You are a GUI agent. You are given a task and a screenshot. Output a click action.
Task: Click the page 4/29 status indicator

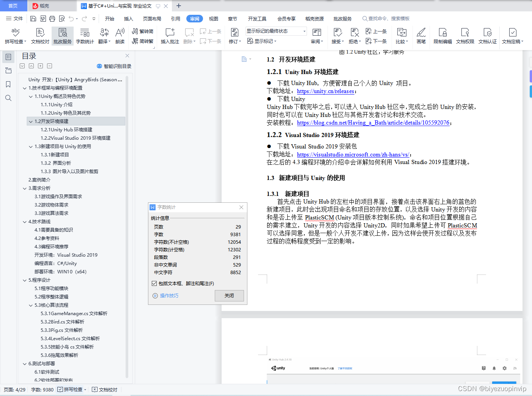[15, 390]
